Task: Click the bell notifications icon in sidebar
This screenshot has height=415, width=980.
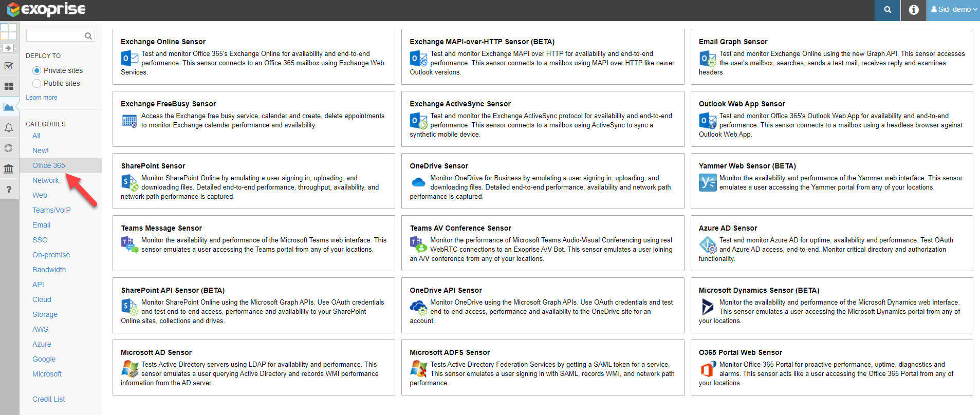Action: coord(9,127)
